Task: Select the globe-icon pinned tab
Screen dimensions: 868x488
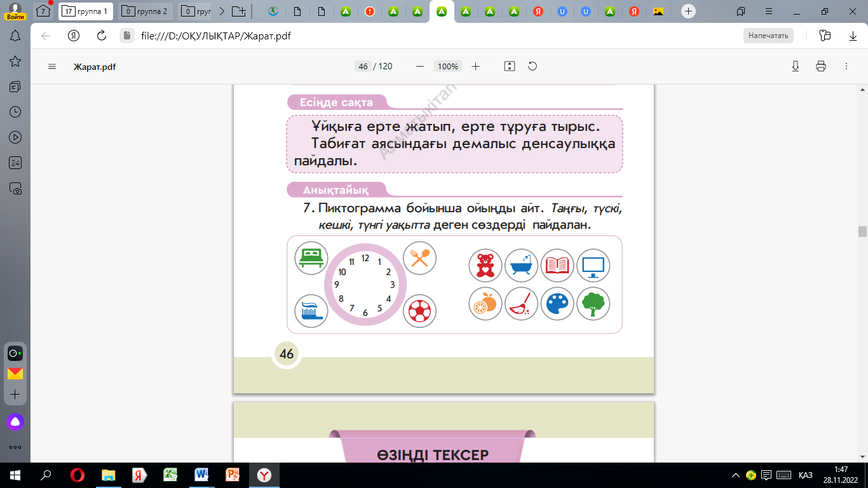Action: 273,11
